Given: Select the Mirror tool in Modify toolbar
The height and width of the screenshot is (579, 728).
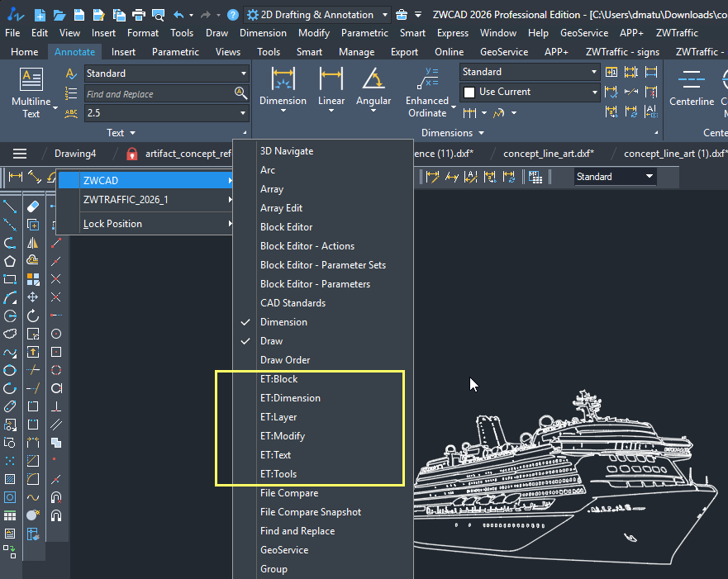Looking at the screenshot, I should click(33, 243).
